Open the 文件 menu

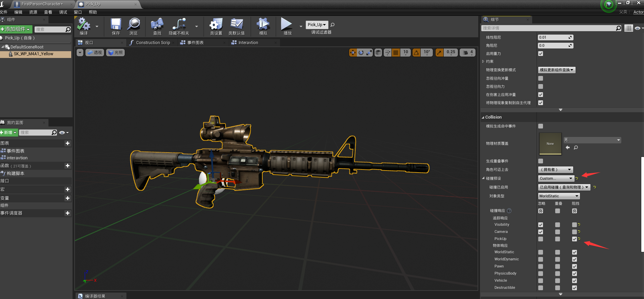(4, 12)
